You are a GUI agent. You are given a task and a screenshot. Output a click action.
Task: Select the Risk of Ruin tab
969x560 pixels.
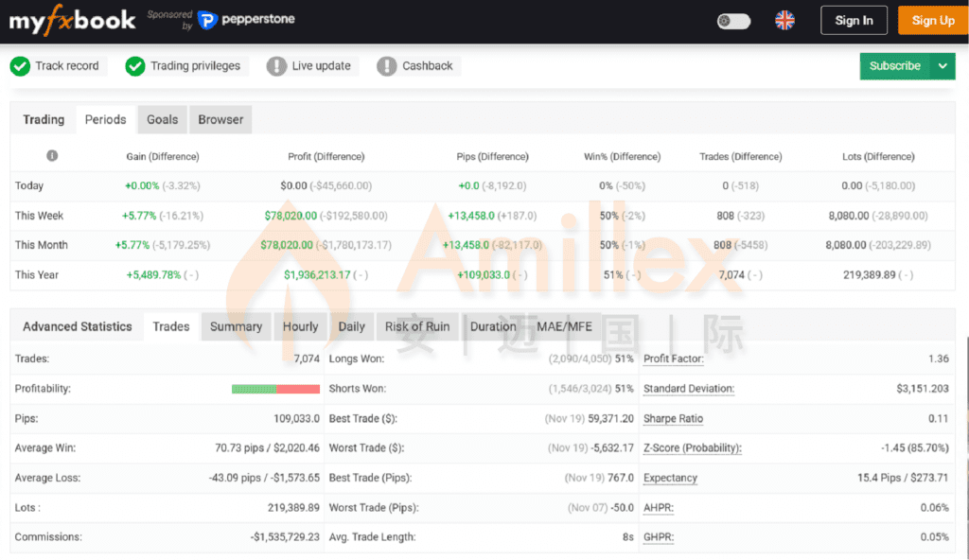point(417,327)
